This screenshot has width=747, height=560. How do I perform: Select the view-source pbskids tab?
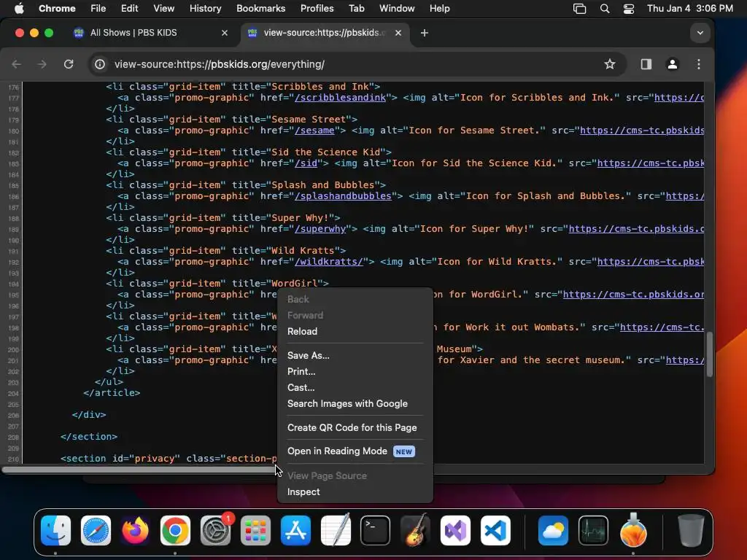324,33
